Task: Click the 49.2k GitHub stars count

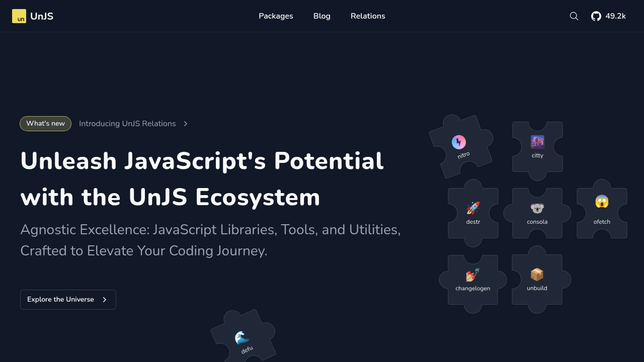Action: (x=615, y=16)
